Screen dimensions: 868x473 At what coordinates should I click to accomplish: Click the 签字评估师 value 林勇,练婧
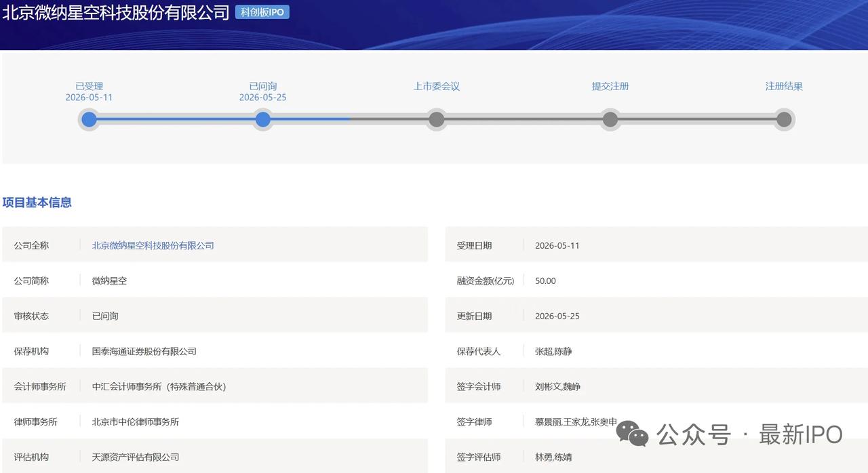[553, 457]
